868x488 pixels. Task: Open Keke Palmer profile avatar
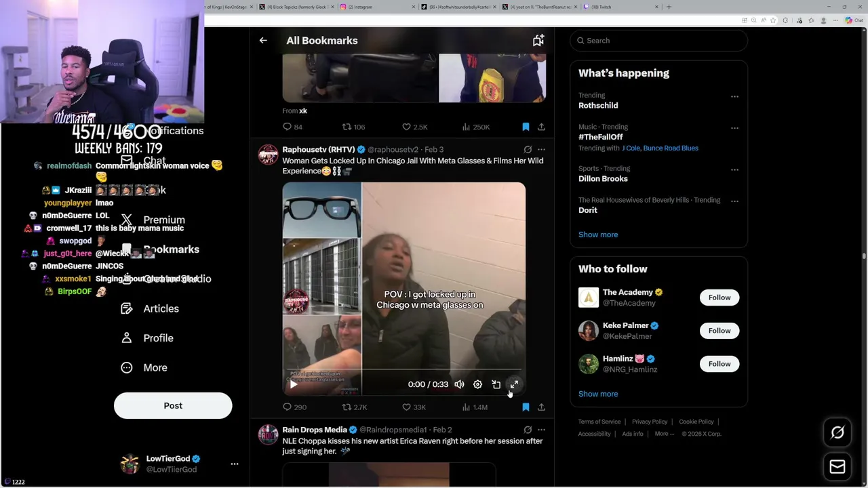tap(589, 331)
